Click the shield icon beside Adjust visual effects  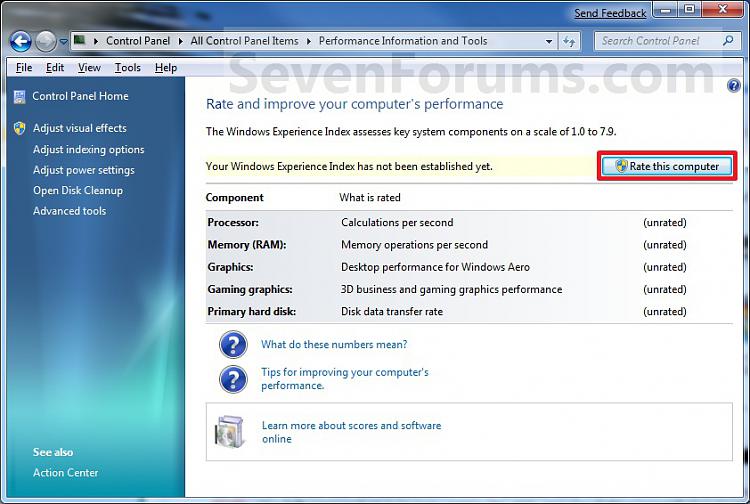pos(20,128)
